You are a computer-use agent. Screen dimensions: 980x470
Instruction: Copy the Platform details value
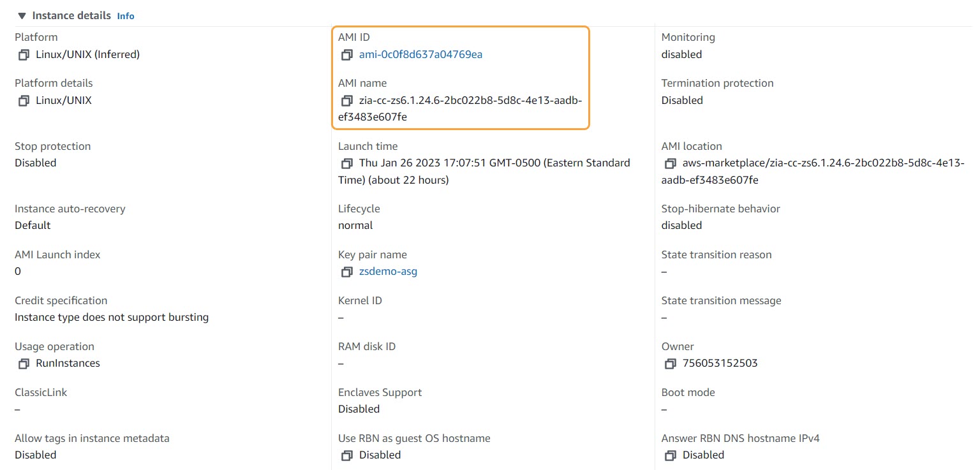[24, 101]
